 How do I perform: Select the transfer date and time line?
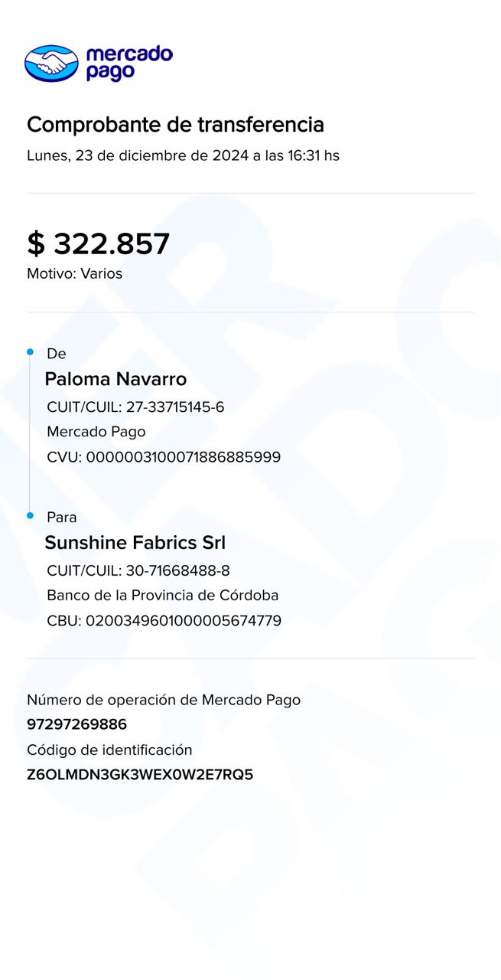183,155
